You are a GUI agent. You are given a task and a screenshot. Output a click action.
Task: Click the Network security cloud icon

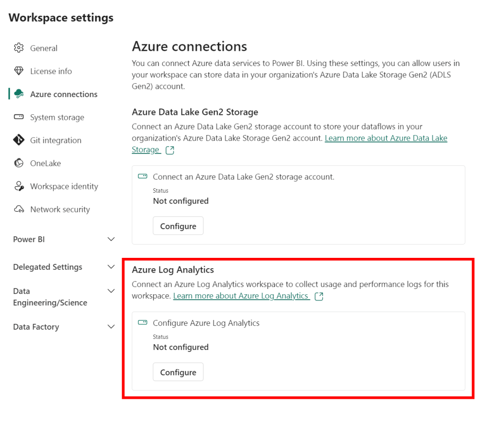[19, 210]
